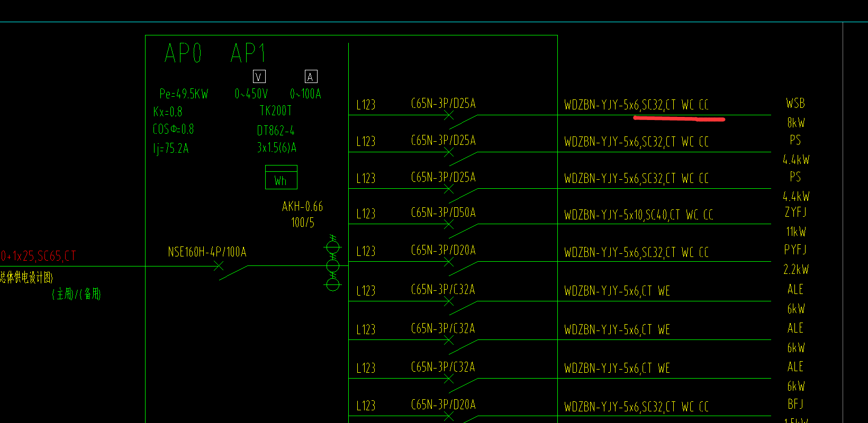Click the 8kW load value
Viewport: 868px width, 423px height.
[796, 123]
